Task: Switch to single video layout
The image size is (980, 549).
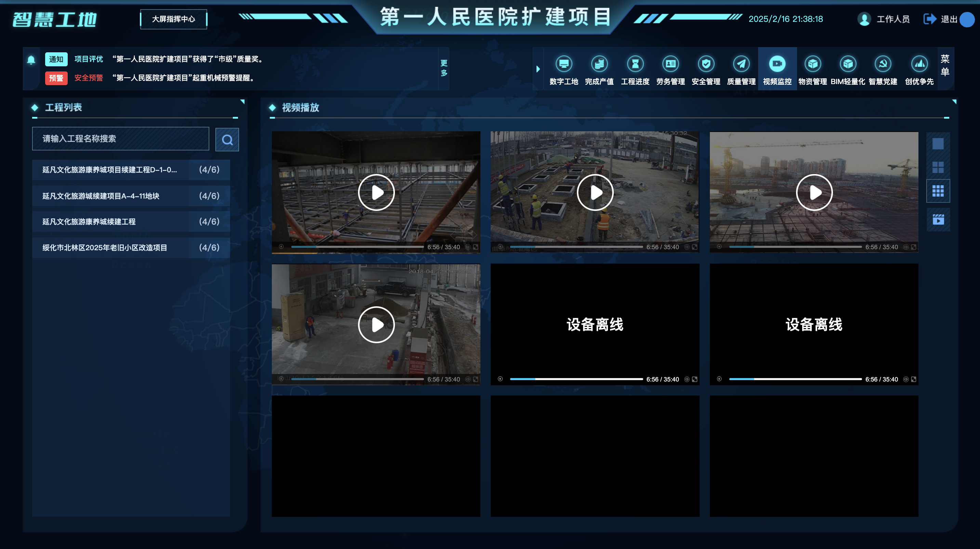Action: pyautogui.click(x=938, y=145)
